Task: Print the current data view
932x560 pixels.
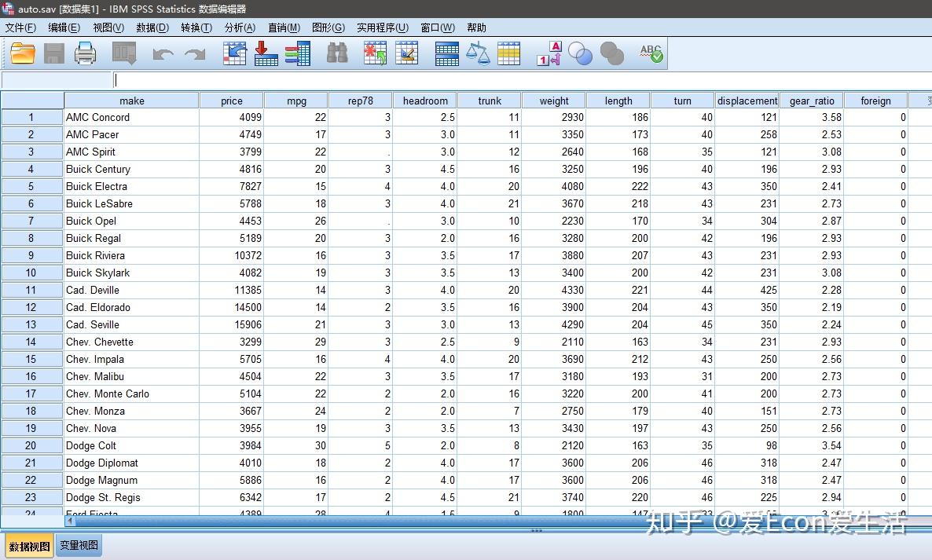Action: point(85,53)
